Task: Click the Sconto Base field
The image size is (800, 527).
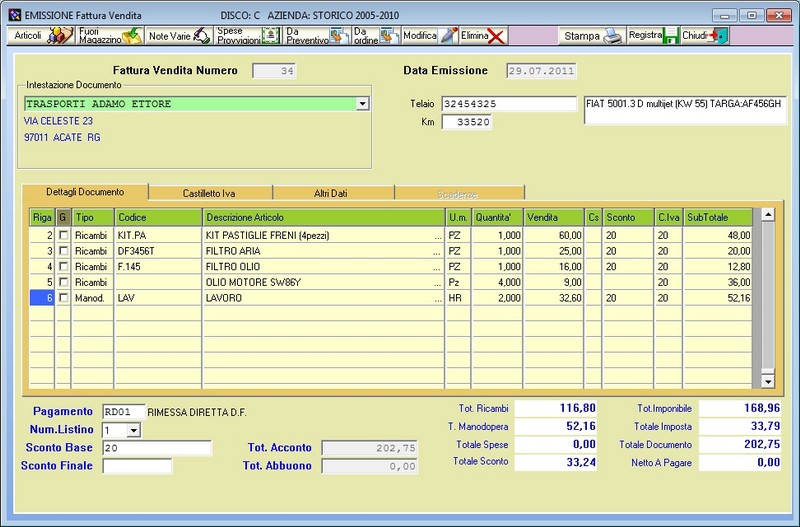Action: (x=157, y=448)
